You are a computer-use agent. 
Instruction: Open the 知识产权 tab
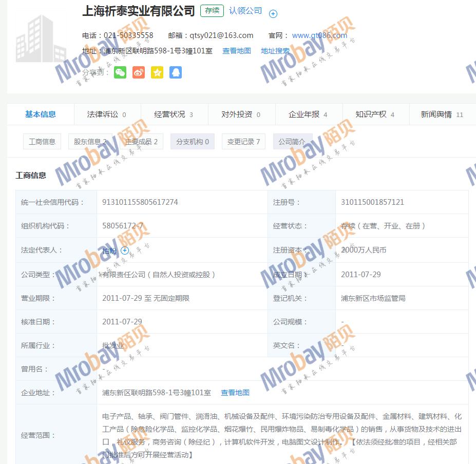[375, 114]
